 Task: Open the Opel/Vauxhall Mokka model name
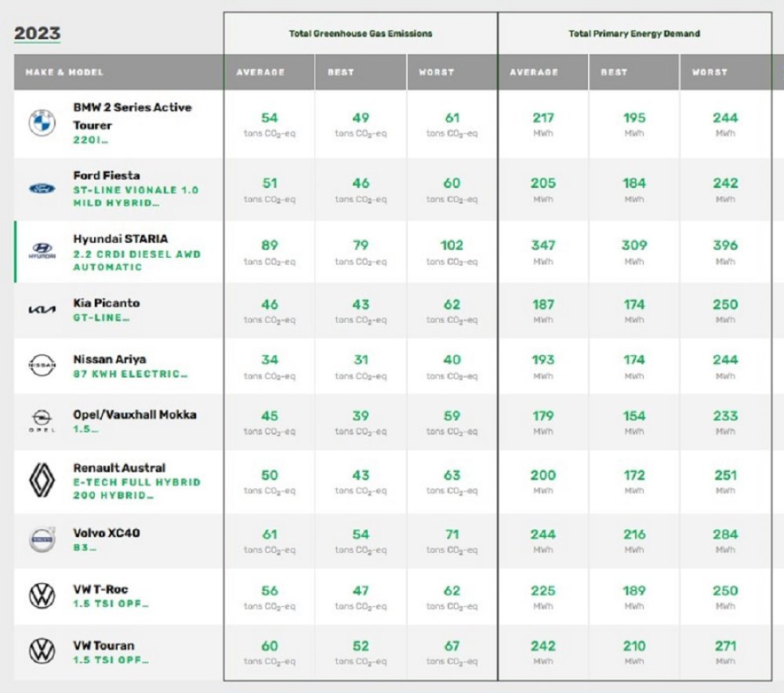[135, 415]
